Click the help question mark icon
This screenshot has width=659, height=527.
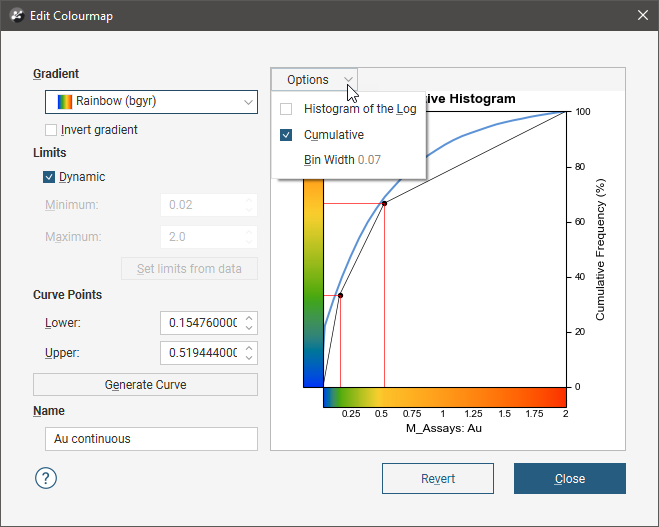coord(46,478)
